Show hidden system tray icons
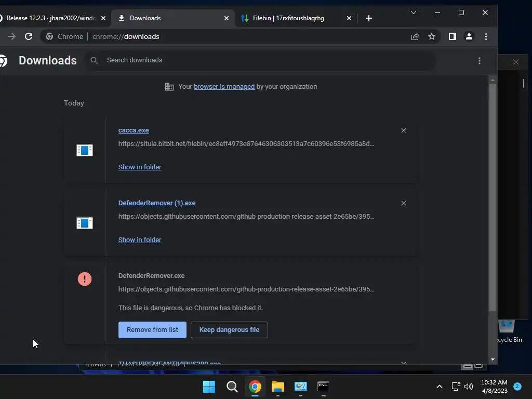 point(439,387)
